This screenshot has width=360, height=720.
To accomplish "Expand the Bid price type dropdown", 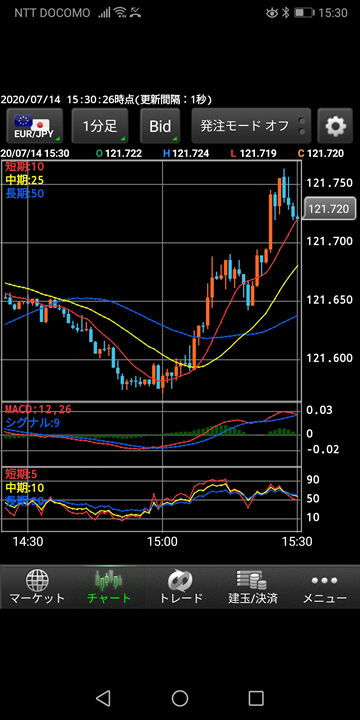I will (160, 126).
